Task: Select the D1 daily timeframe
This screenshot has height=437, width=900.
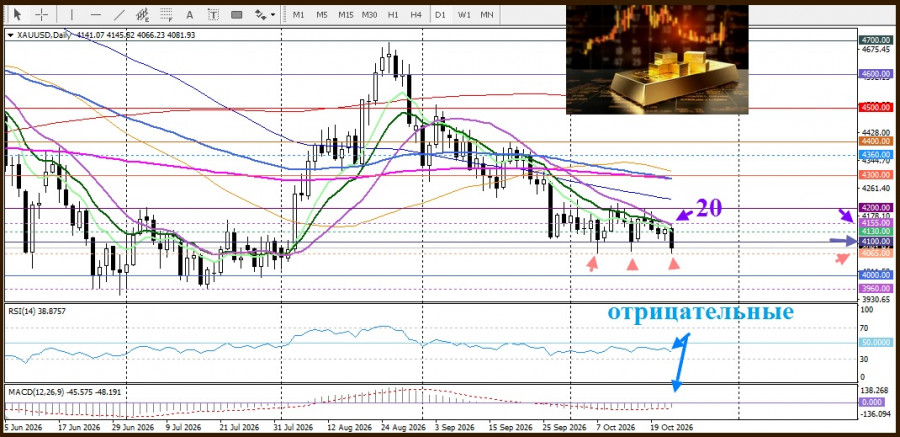Action: [440, 15]
